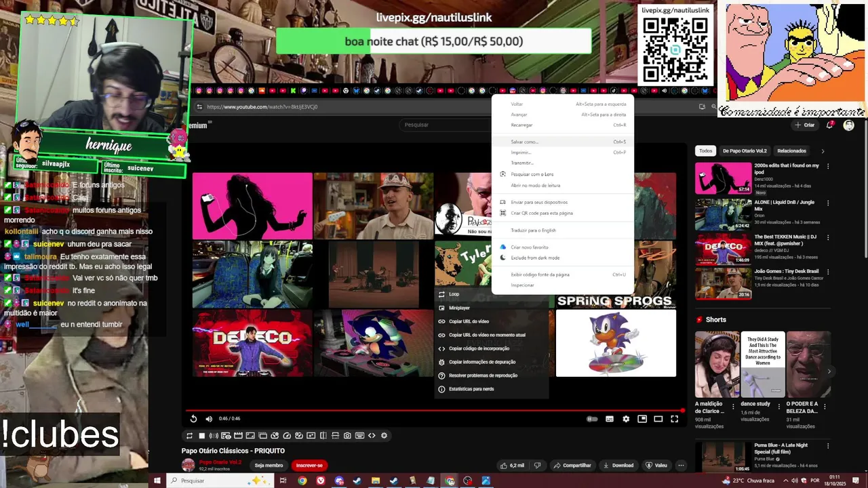Select the Relacionados chip

point(791,151)
